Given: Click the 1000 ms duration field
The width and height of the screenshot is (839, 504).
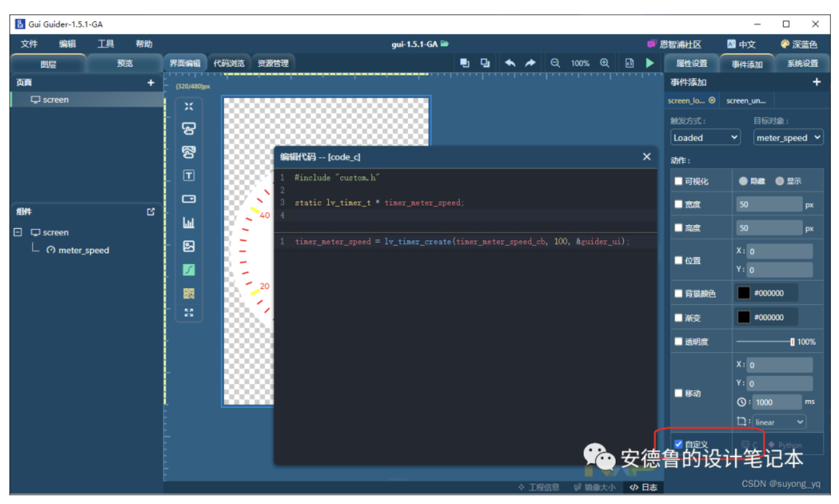Looking at the screenshot, I should (777, 402).
